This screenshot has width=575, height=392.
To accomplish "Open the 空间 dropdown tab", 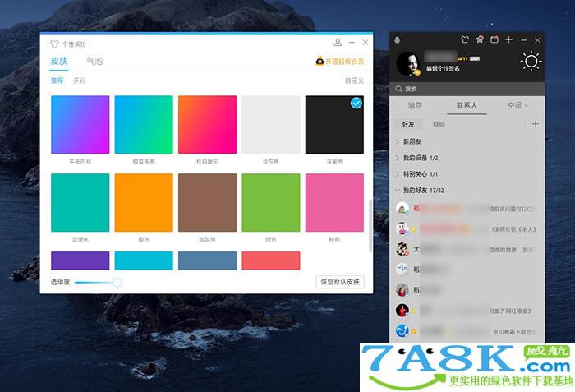I will (517, 106).
